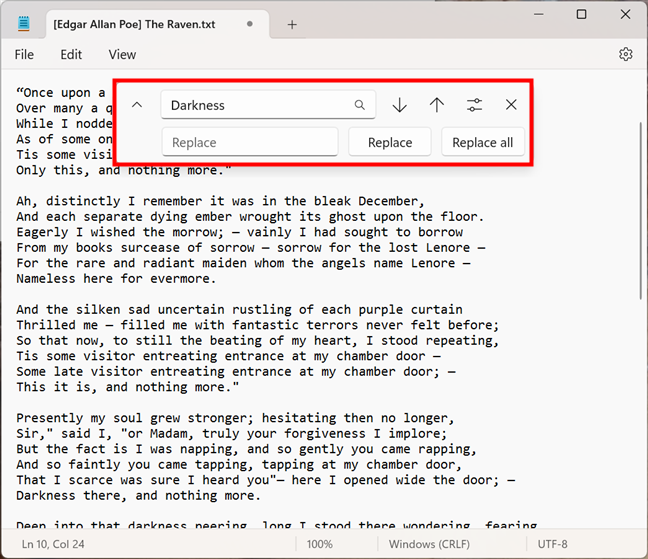Find next match with down arrow
648x559 pixels.
399,105
